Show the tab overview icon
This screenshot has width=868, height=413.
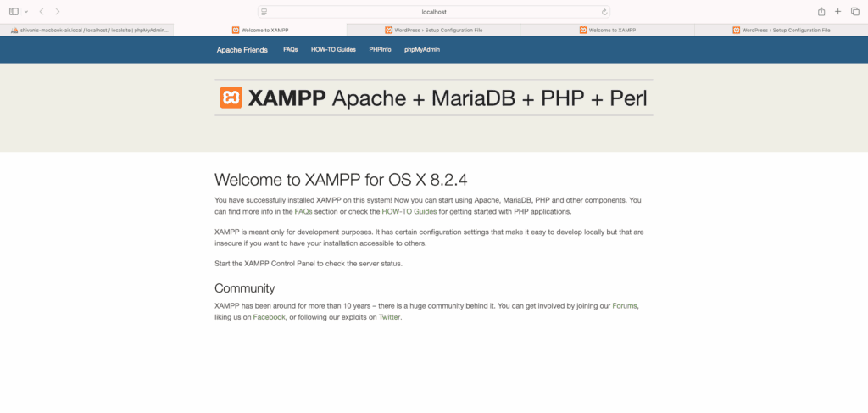855,12
